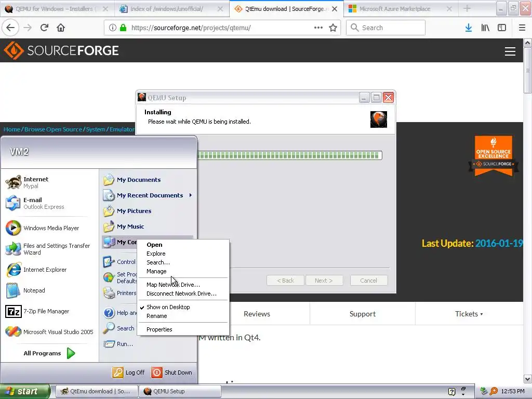532x399 pixels.
Task: Open the browser Downloads arrow
Action: pos(469,28)
